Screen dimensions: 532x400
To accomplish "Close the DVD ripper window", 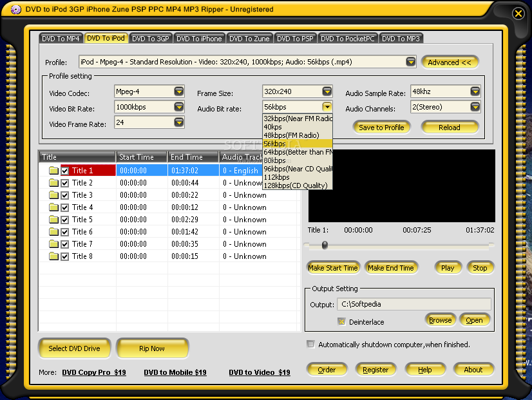I will pos(518,14).
